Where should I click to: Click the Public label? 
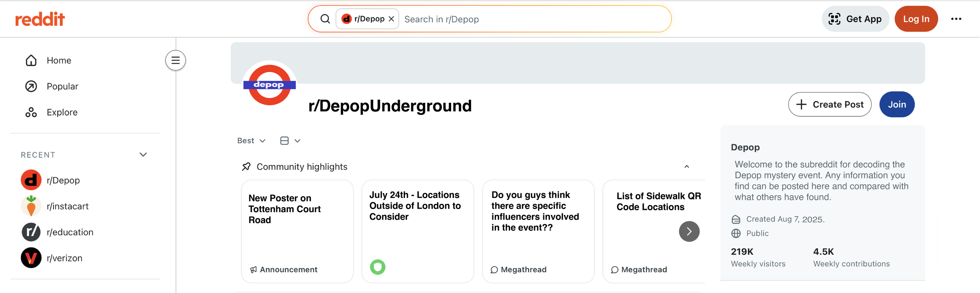[x=757, y=233]
